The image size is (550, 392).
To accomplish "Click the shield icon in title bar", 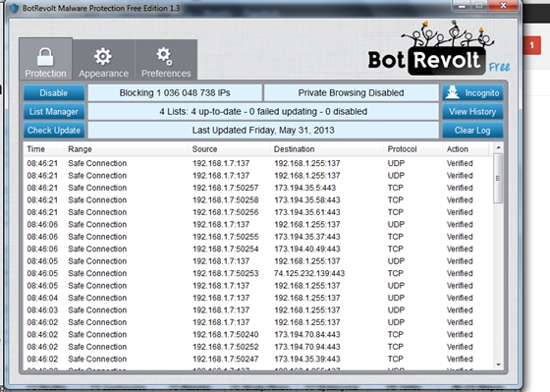I will point(14,8).
